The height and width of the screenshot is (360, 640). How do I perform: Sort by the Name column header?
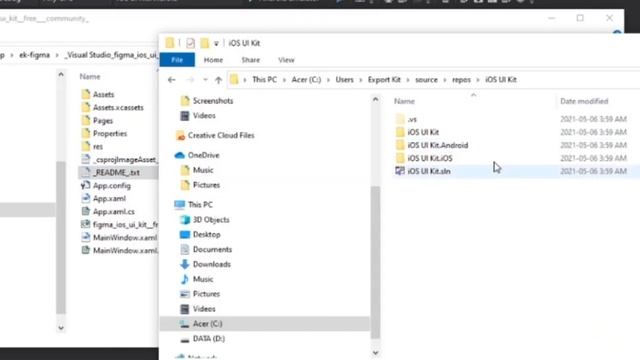[404, 101]
